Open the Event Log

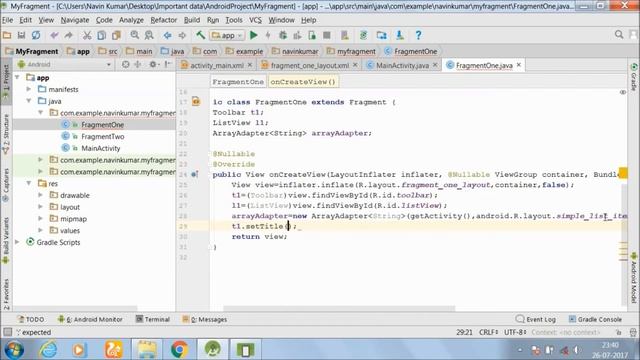pos(536,319)
